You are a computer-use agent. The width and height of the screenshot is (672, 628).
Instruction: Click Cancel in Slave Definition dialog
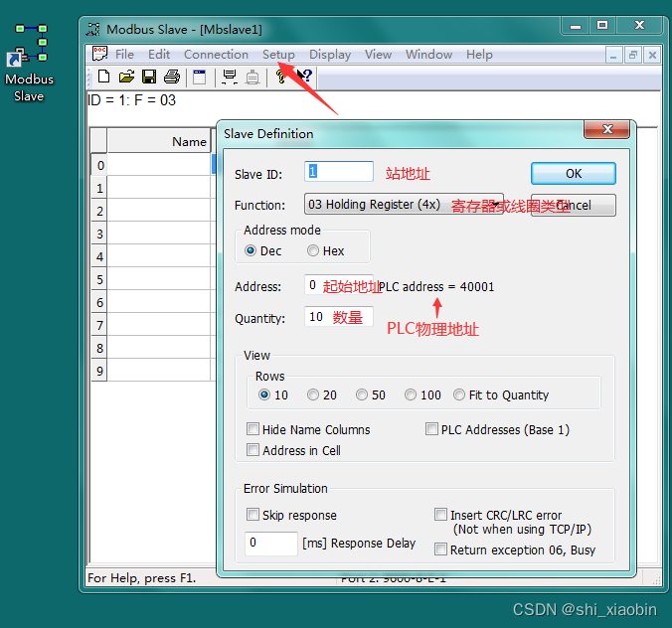click(x=574, y=205)
